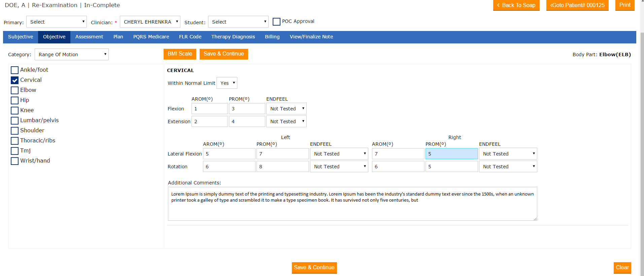The image size is (644, 276).
Task: Open the Therapy Diagnosis tab
Action: tap(233, 37)
